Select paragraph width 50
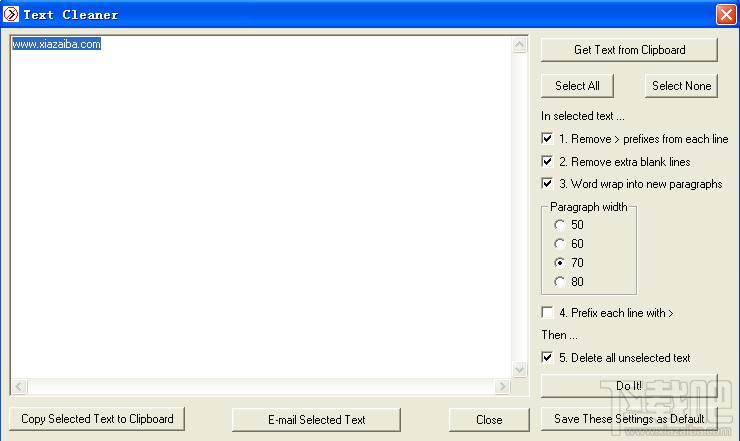Viewport: 740px width, 441px height. (x=560, y=225)
